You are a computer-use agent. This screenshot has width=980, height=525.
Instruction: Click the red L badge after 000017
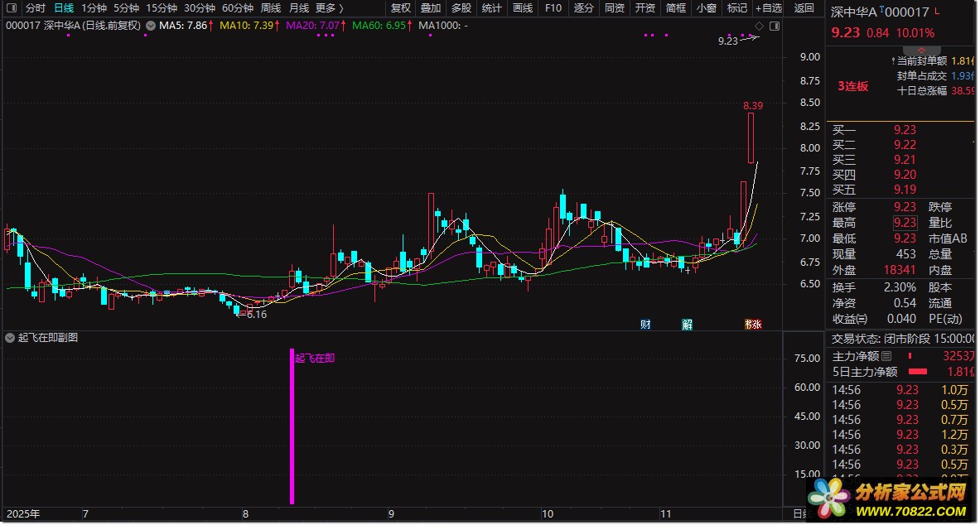tap(935, 12)
